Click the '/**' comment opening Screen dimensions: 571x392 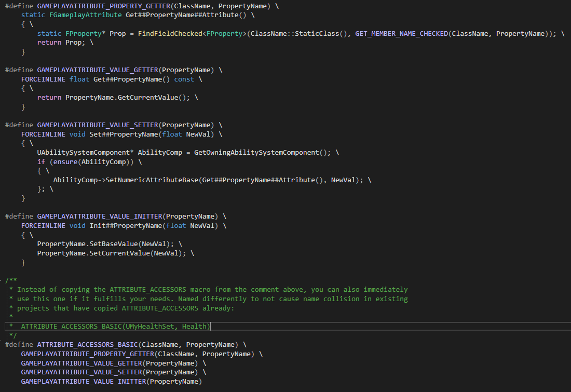11,280
